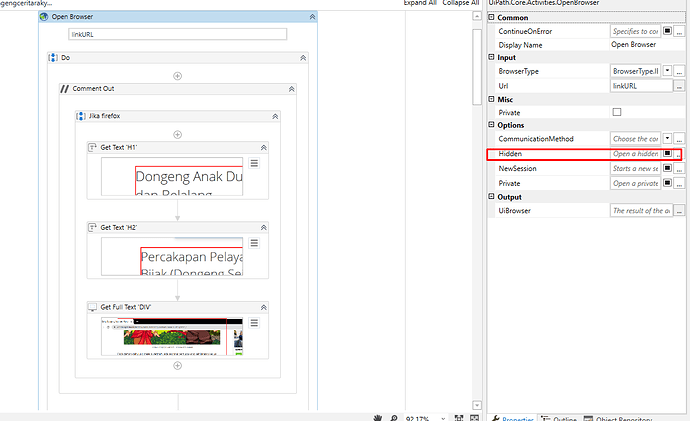The width and height of the screenshot is (690, 421).
Task: Collapse the Get Text 'H2' activity
Action: tap(264, 227)
